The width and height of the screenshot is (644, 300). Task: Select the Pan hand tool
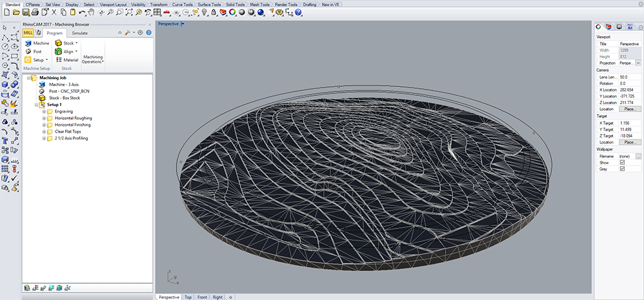[93, 12]
